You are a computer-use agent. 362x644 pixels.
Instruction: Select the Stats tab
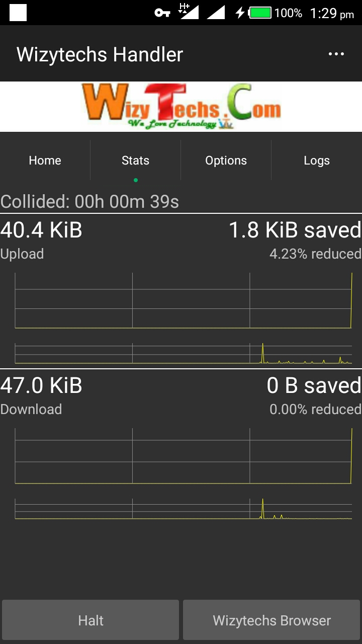135,160
